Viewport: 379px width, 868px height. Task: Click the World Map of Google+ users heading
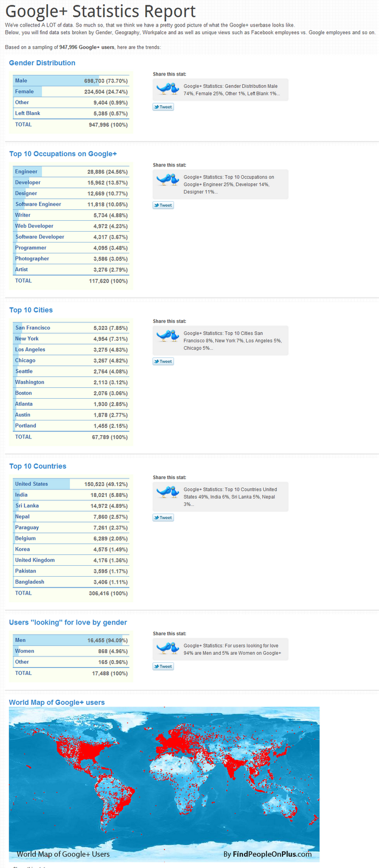57,703
